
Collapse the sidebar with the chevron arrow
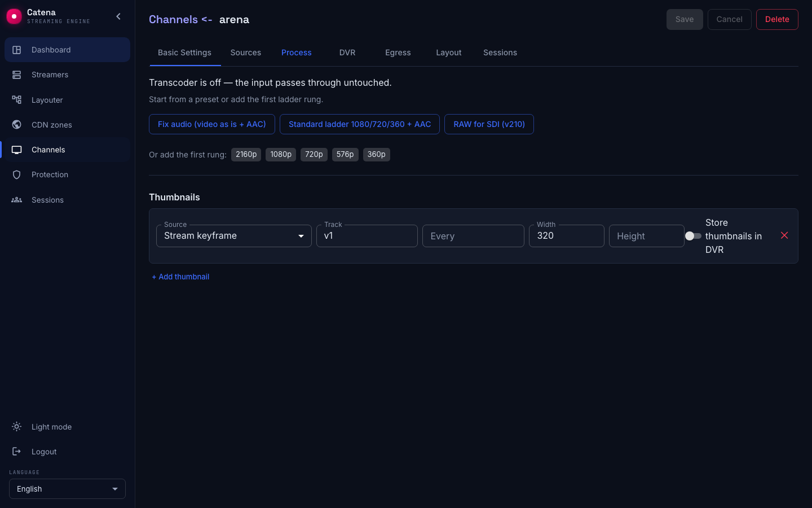click(x=118, y=16)
